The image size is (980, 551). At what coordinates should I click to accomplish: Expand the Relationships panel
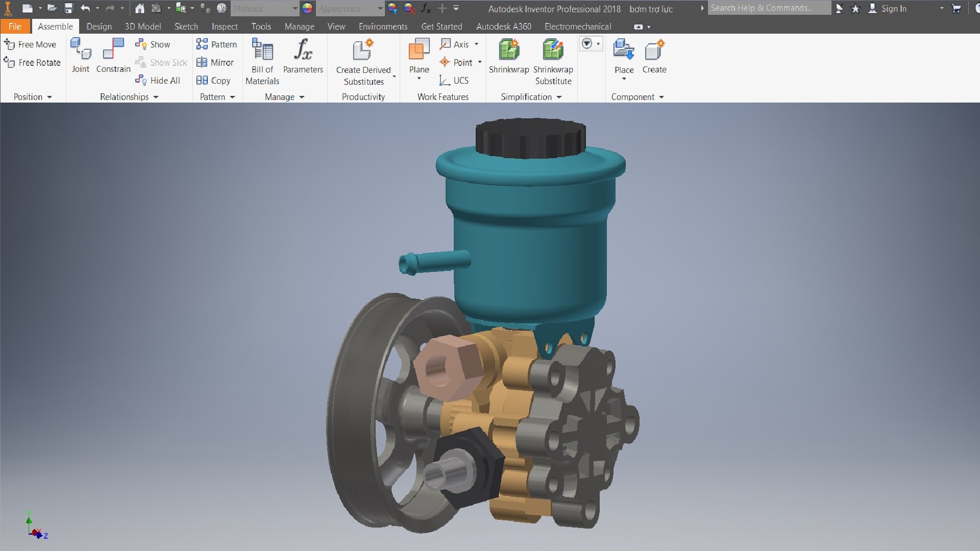pyautogui.click(x=129, y=97)
